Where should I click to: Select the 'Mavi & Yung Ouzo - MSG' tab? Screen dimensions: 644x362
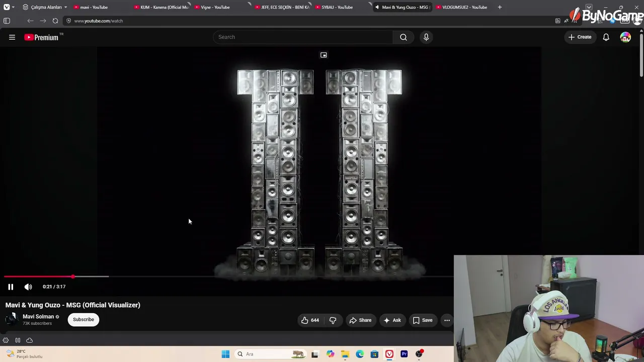coord(403,7)
